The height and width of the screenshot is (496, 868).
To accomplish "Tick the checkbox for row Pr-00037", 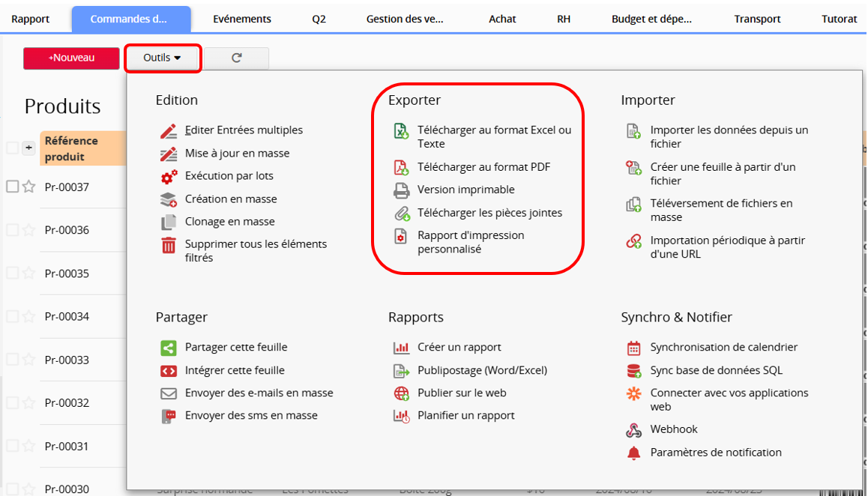I will click(x=12, y=187).
